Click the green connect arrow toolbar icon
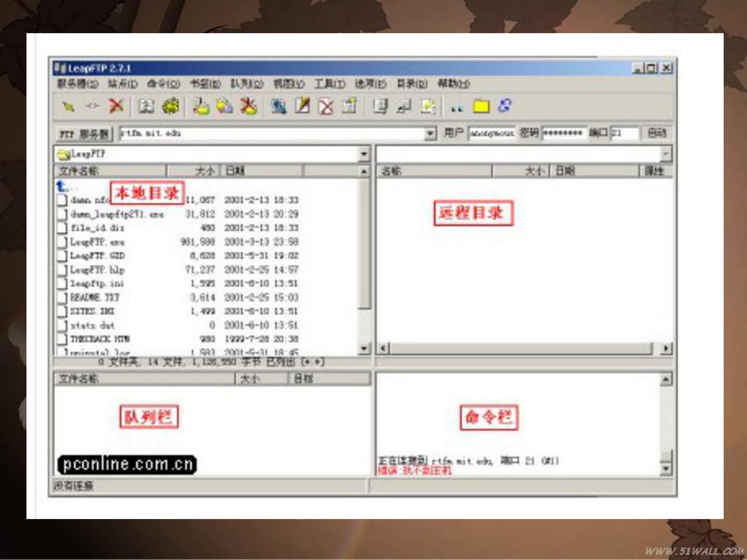747x560 pixels. pos(68,107)
